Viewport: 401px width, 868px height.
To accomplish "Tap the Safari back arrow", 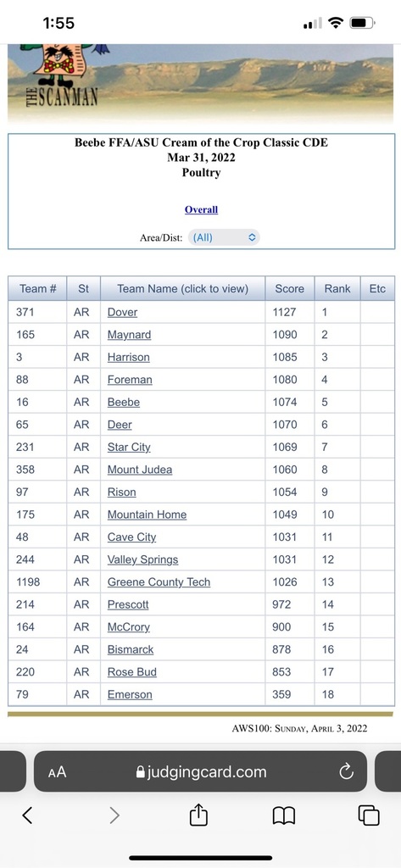I will (x=27, y=815).
